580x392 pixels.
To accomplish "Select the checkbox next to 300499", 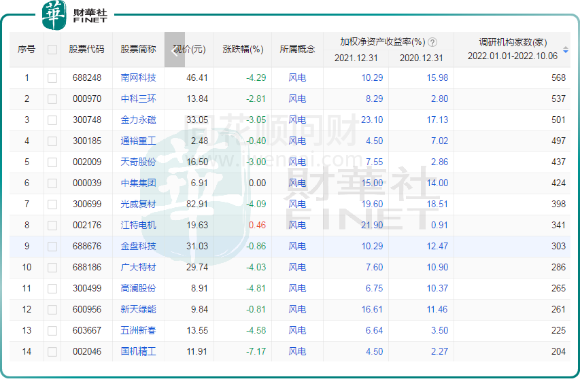I will pos(52,289).
